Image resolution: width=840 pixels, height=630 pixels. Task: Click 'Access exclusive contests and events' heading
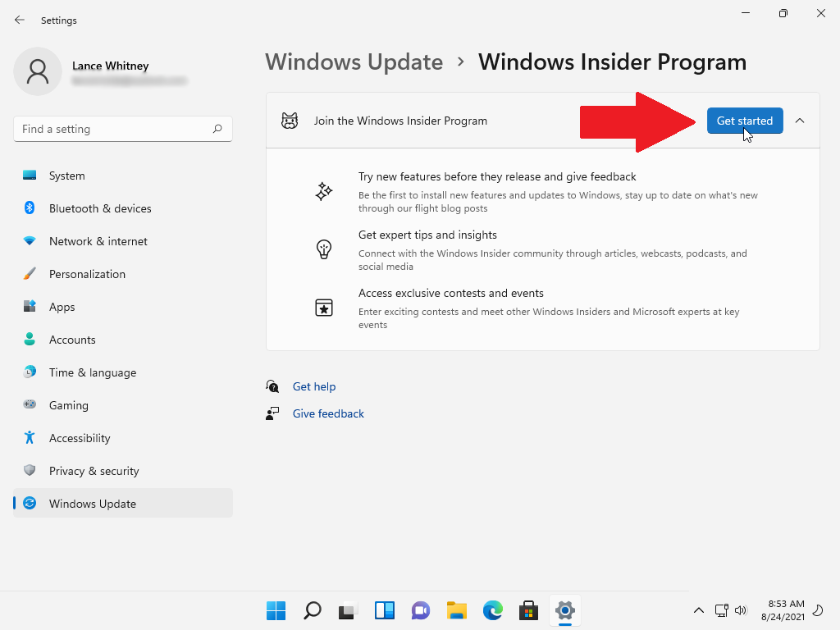pos(451,293)
